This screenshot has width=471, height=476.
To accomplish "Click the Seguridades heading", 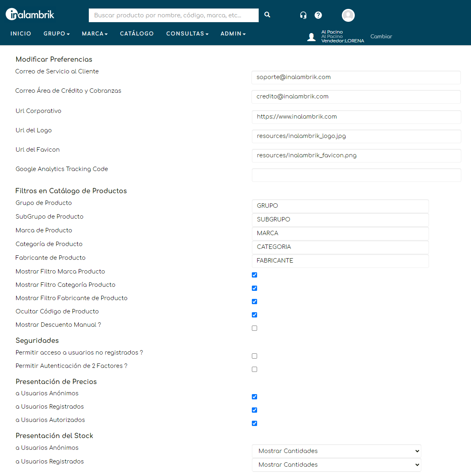I will coord(37,340).
